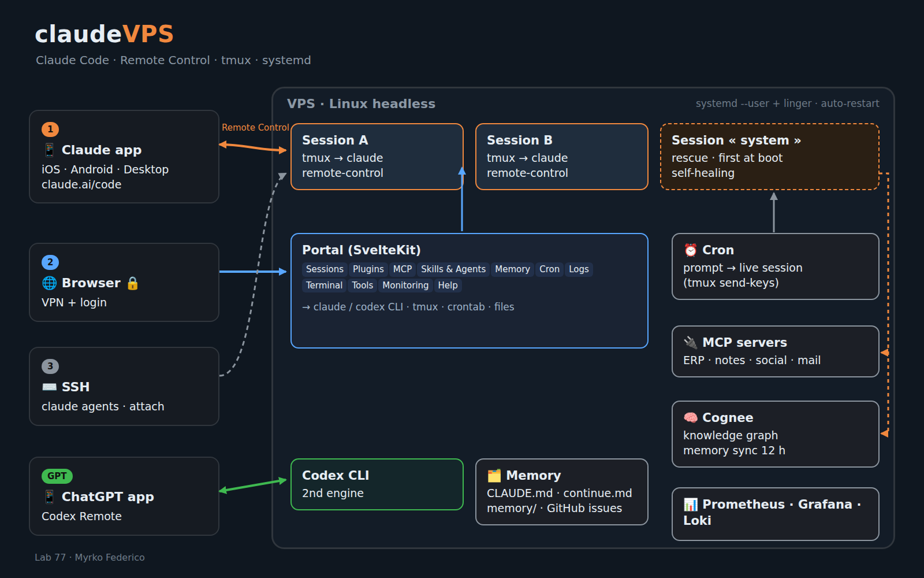Click the Session « system » heading
Image resolution: width=924 pixels, height=578 pixels.
coord(736,140)
